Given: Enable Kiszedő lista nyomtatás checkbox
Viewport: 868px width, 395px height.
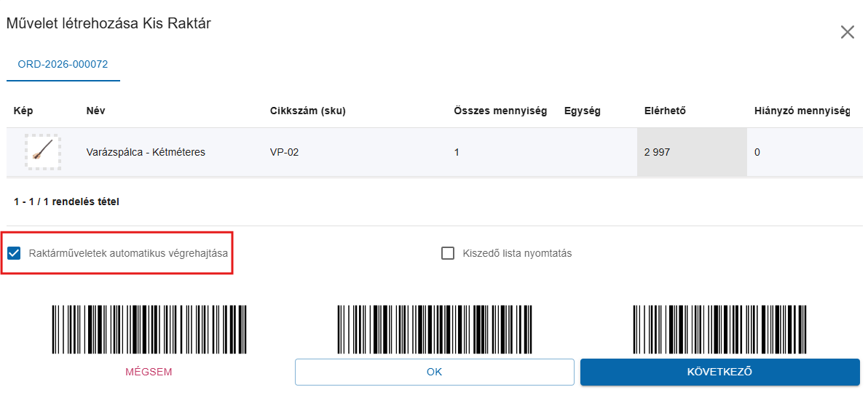Looking at the screenshot, I should pos(448,254).
